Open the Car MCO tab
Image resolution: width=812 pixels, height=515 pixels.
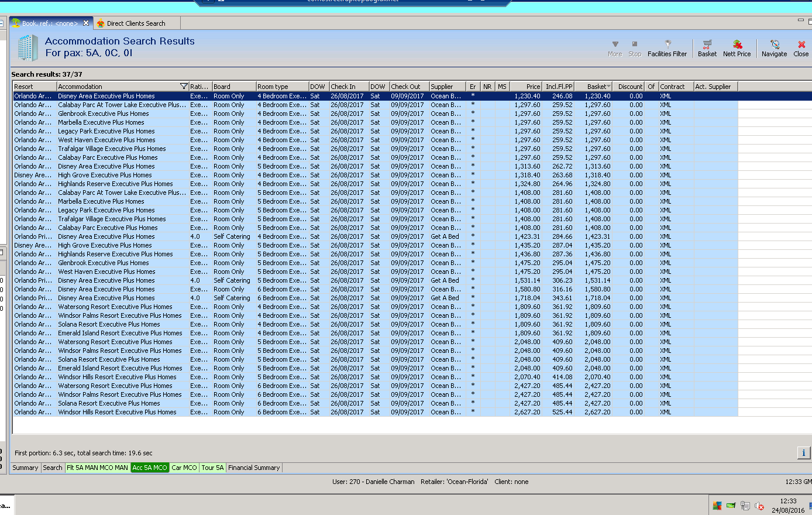click(184, 468)
